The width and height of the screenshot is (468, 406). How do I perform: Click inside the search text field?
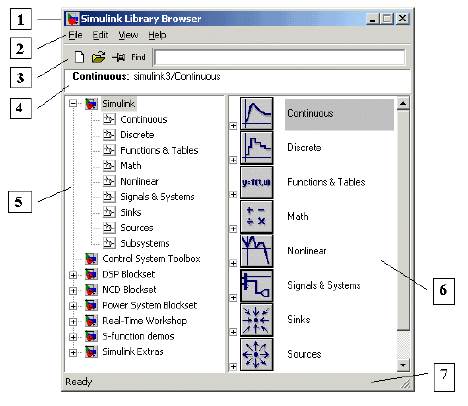pos(280,57)
